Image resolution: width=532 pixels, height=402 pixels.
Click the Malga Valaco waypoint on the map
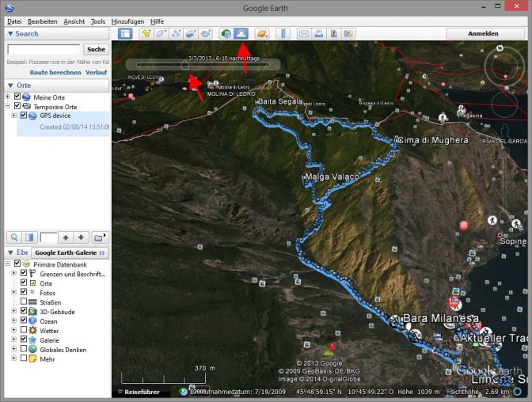tap(332, 176)
